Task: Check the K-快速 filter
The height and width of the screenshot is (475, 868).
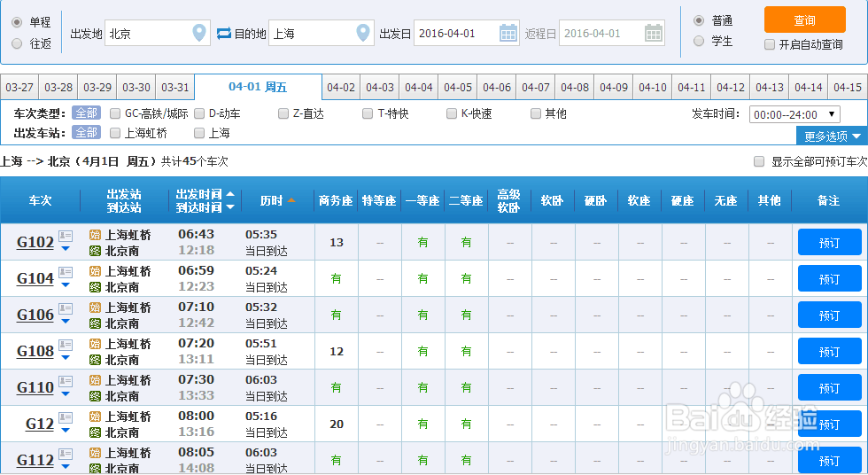Action: [x=452, y=113]
